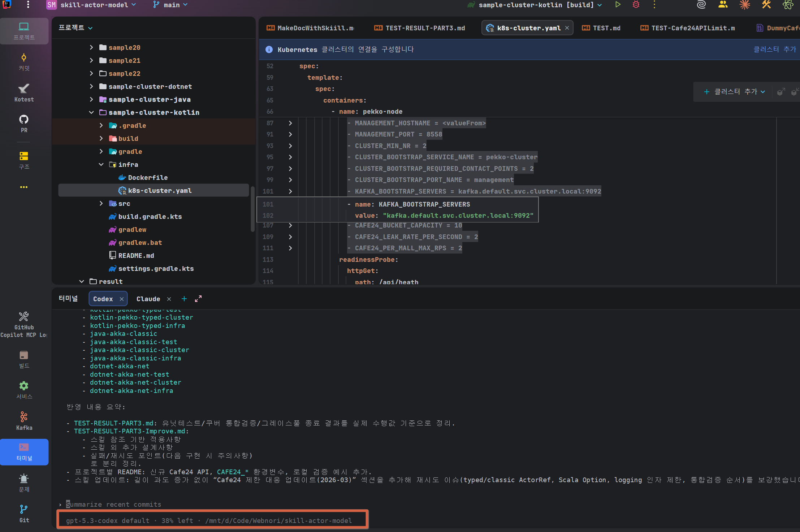
Task: Expand the src folder in project tree
Action: point(101,203)
